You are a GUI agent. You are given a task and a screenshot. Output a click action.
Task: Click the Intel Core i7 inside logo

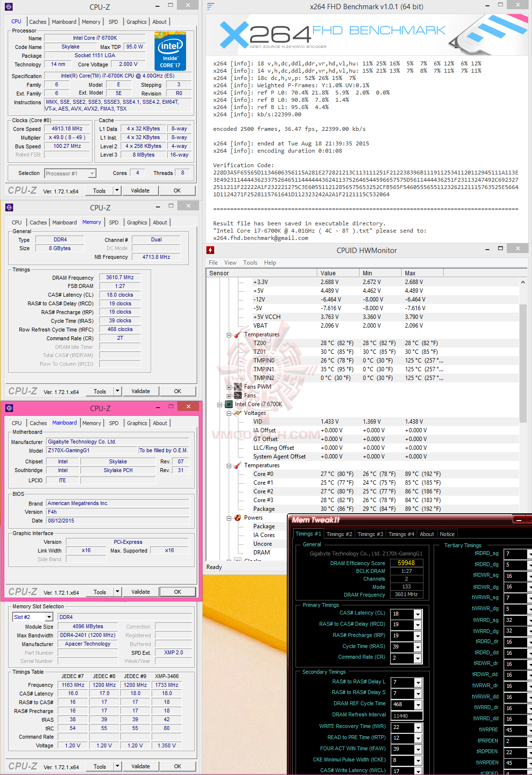click(x=170, y=51)
